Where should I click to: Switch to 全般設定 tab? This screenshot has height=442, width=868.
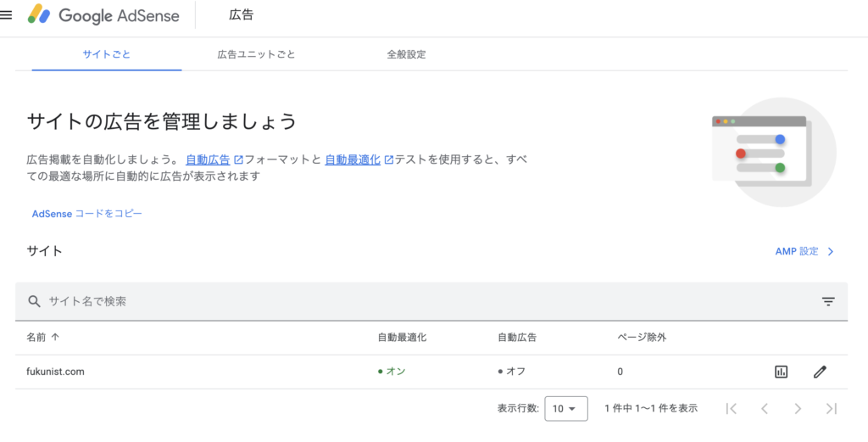click(406, 54)
